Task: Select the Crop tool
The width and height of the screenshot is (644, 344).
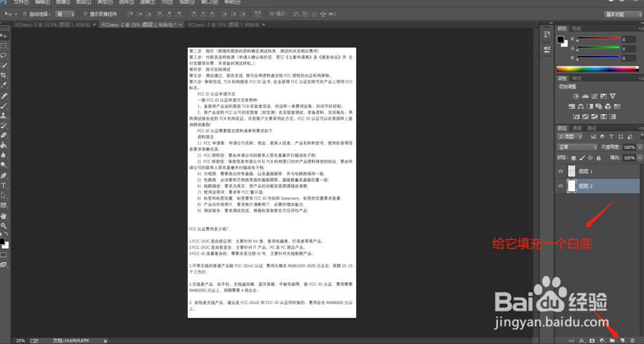Action: [x=4, y=75]
